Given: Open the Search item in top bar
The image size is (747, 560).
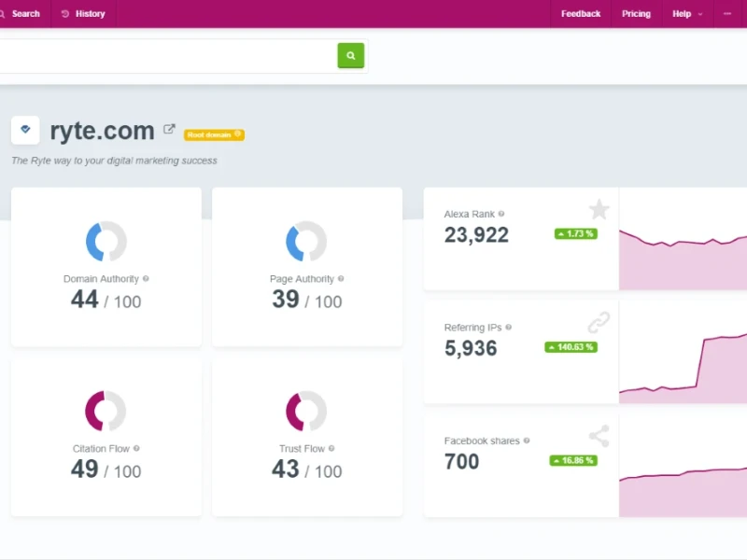Looking at the screenshot, I should [21, 14].
